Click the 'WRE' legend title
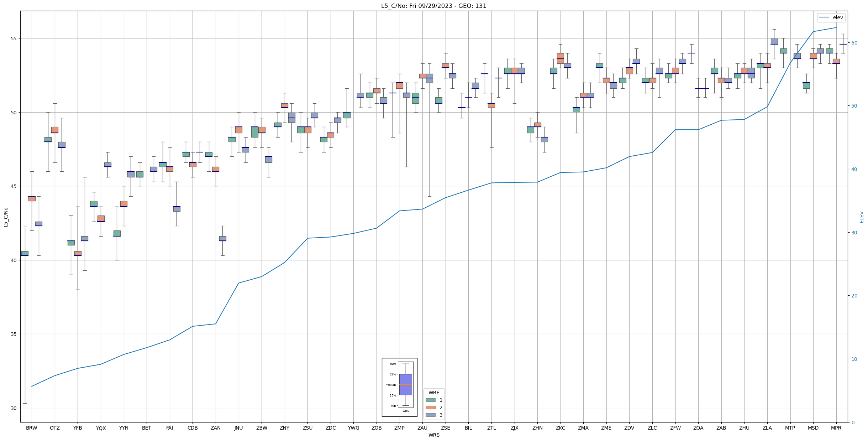Screen dimensions: 868x441 pyautogui.click(x=434, y=393)
